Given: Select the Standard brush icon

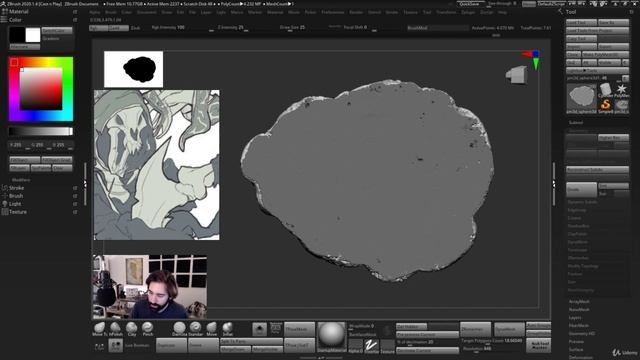Looking at the screenshot, I should tap(196, 328).
